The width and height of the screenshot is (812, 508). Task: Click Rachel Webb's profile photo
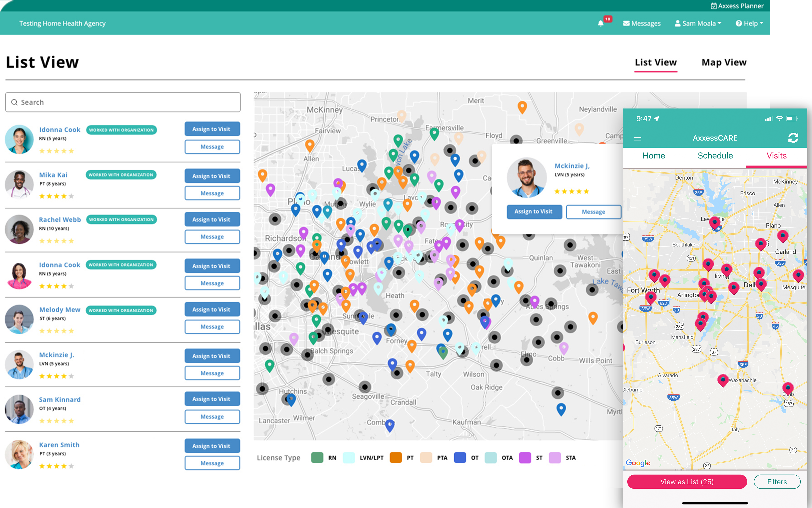point(19,229)
